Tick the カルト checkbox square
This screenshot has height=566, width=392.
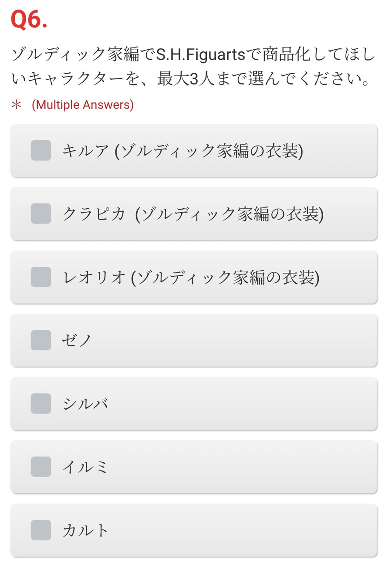tap(41, 530)
